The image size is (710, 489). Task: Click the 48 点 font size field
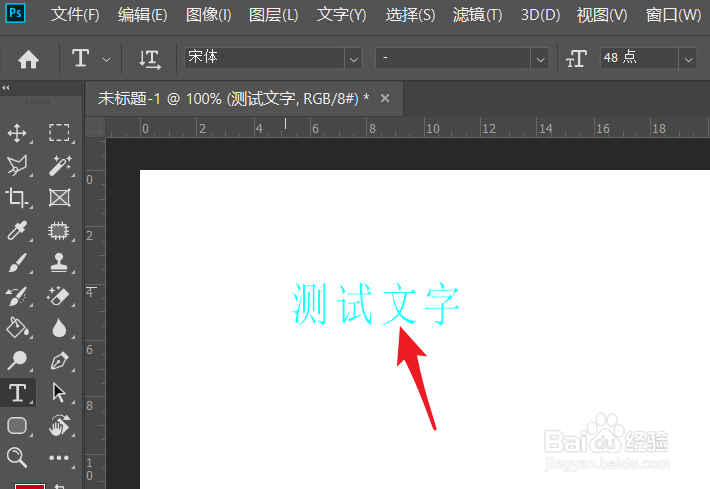[x=639, y=58]
